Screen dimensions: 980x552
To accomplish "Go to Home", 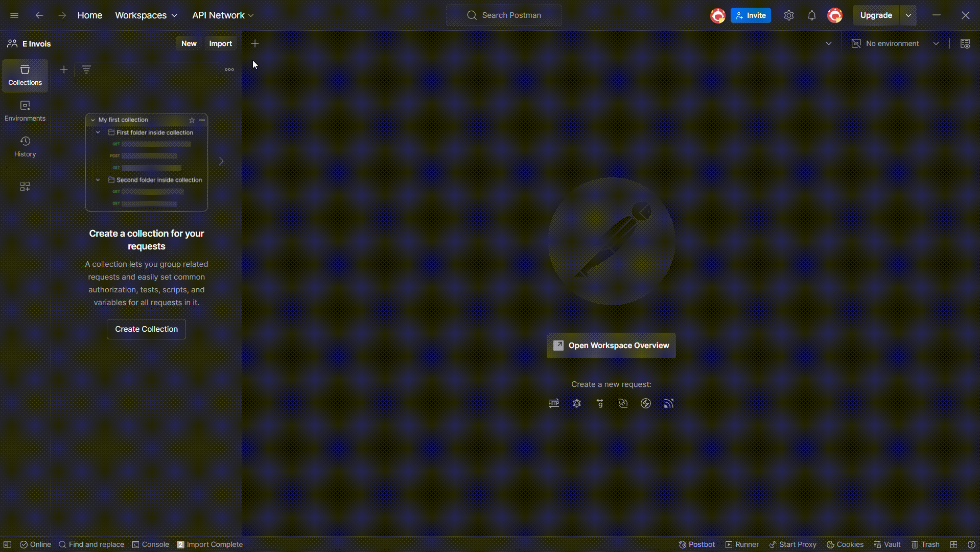I will [x=90, y=15].
